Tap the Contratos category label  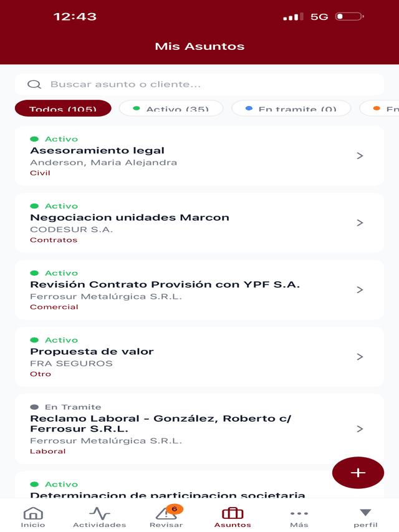pos(54,240)
